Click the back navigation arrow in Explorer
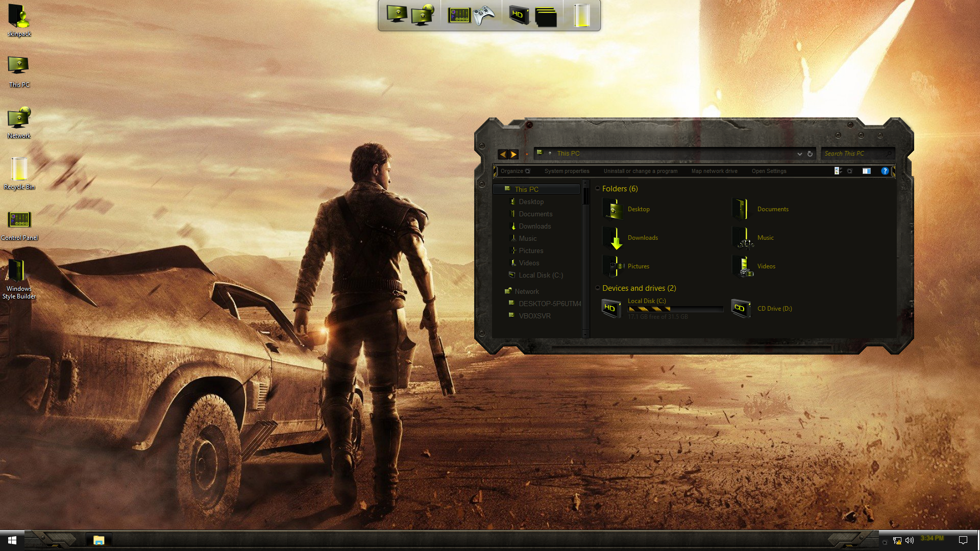The image size is (980, 551). click(x=503, y=154)
